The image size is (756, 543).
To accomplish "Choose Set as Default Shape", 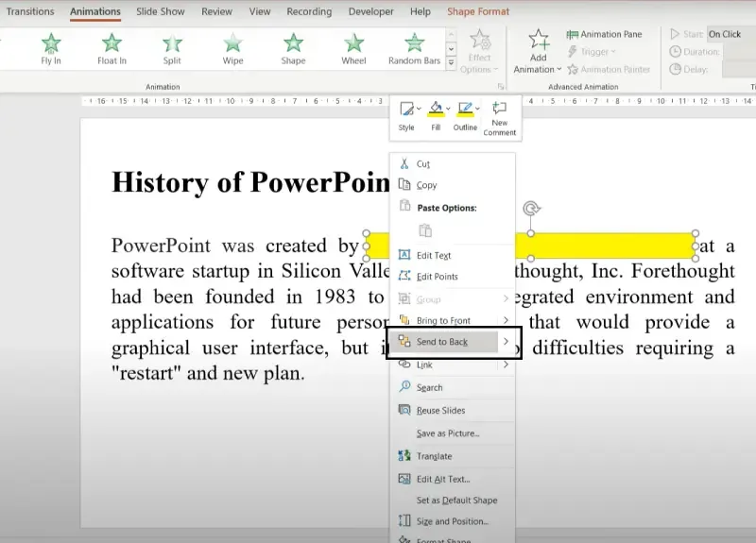I will [453, 501].
